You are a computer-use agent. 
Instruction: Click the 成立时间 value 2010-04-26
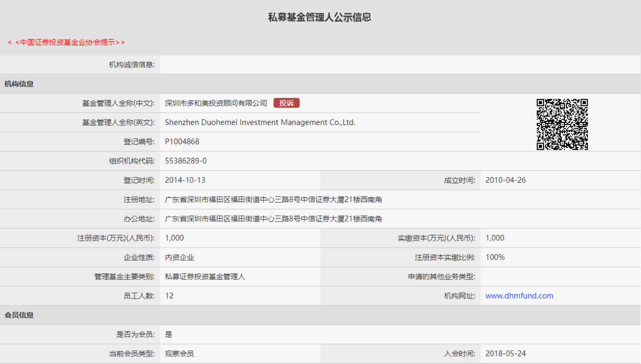(x=506, y=180)
